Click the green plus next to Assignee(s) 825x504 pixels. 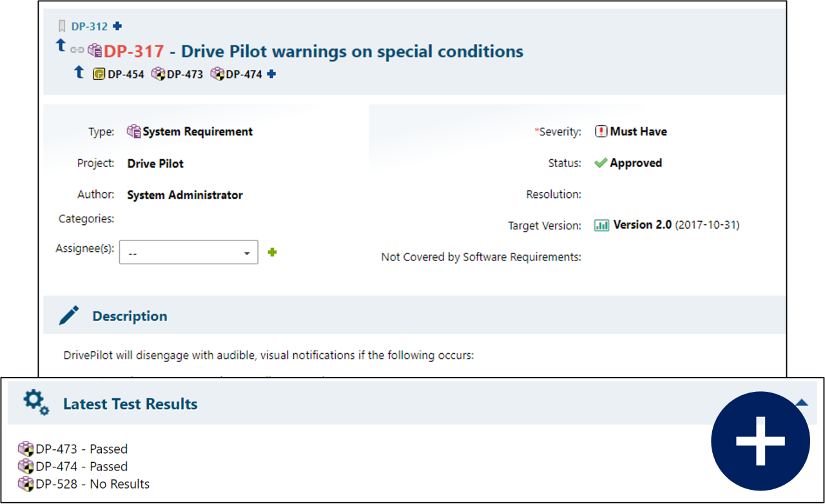[272, 252]
